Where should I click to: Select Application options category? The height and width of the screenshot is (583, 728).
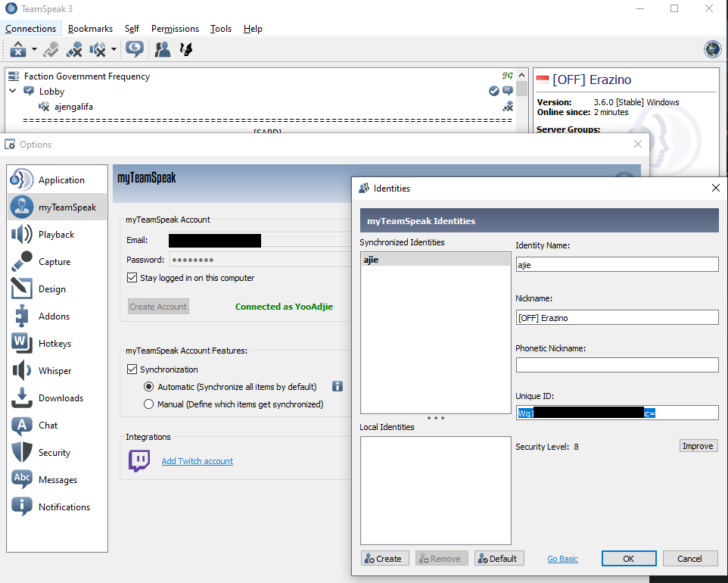coord(57,179)
